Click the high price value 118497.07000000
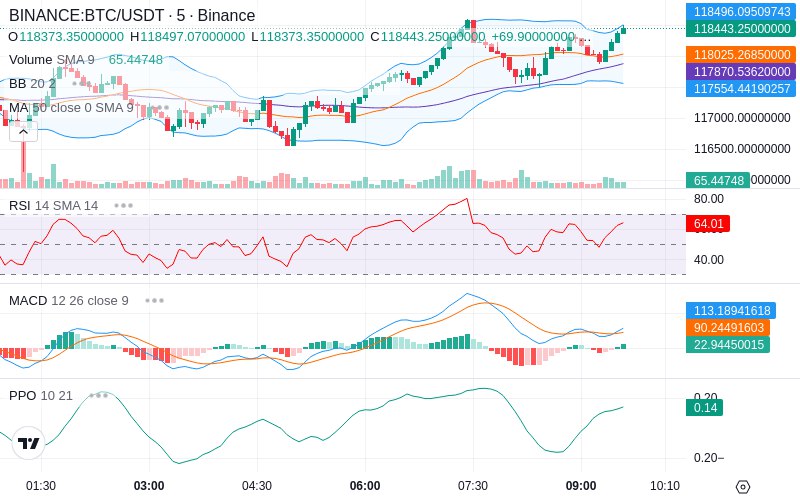 tap(193, 37)
